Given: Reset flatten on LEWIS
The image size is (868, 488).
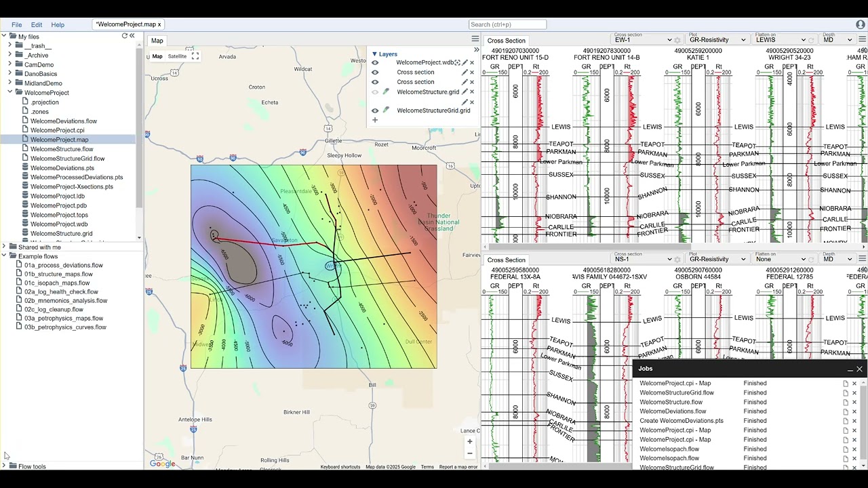Looking at the screenshot, I should click(x=811, y=40).
